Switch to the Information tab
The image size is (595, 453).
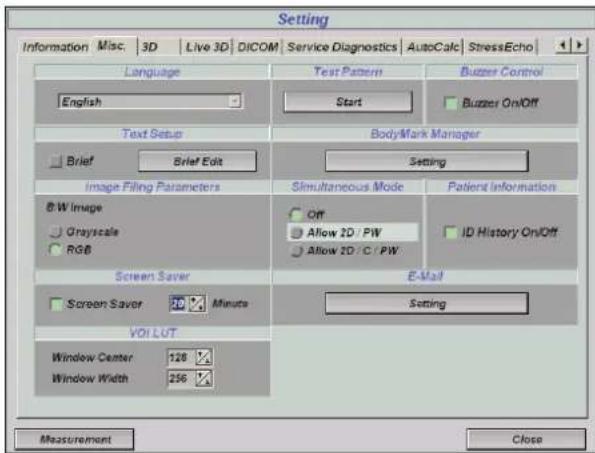pos(55,47)
